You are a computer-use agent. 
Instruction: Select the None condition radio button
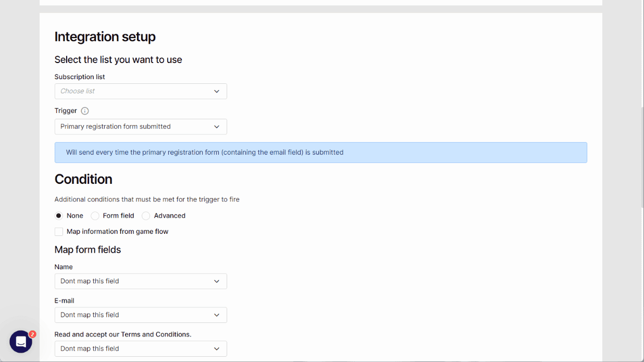(59, 216)
